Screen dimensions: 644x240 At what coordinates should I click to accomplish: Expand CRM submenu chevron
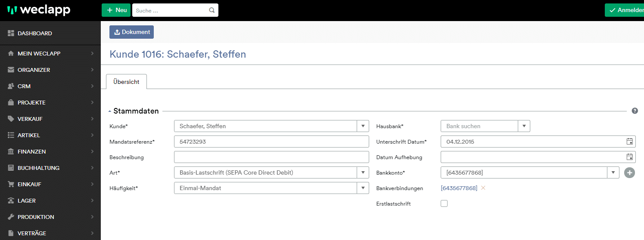point(92,86)
